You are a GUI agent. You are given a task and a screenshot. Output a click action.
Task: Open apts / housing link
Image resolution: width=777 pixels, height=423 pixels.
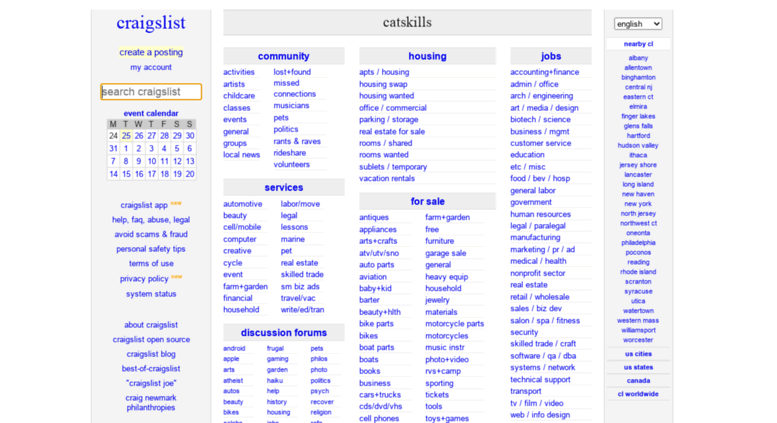(x=384, y=72)
